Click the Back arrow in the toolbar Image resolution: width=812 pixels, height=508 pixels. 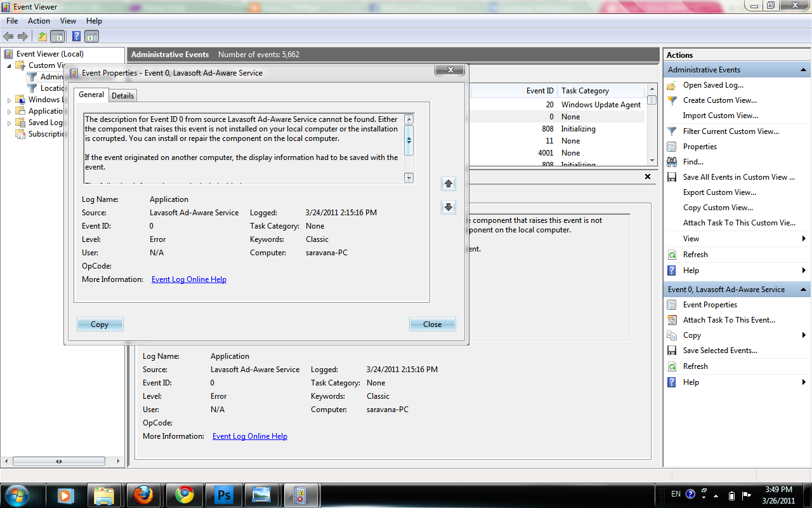[8, 36]
